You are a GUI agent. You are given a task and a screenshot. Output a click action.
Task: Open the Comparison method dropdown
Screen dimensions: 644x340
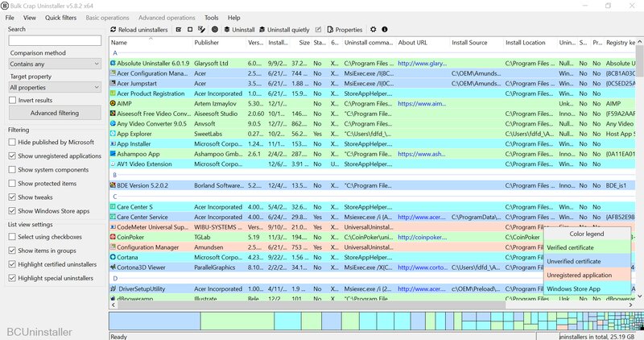click(x=55, y=64)
